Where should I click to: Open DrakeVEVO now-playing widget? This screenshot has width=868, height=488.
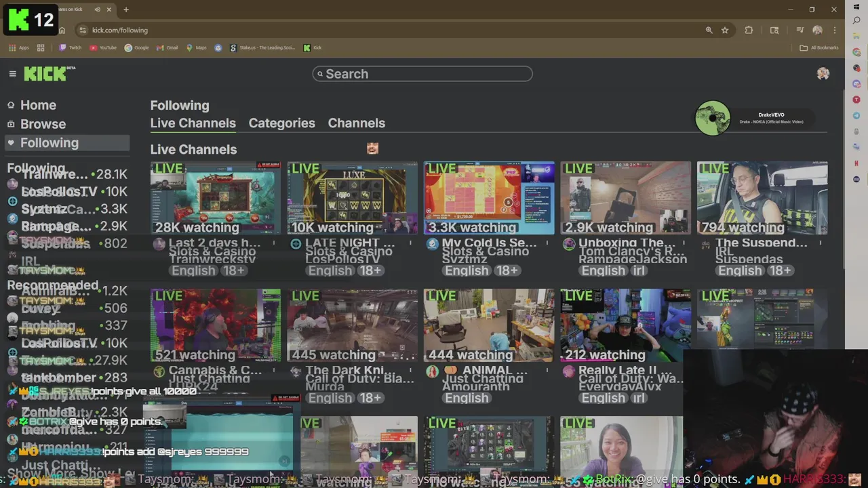click(754, 118)
